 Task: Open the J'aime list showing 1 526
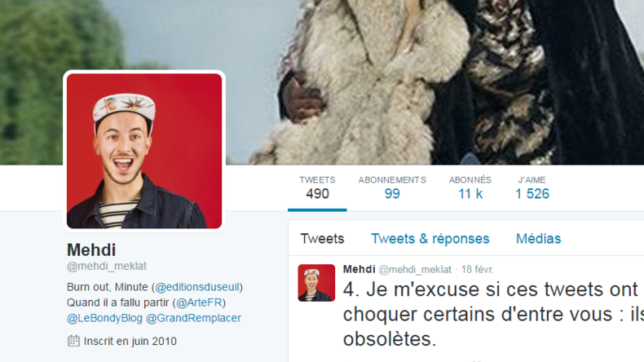tap(532, 188)
